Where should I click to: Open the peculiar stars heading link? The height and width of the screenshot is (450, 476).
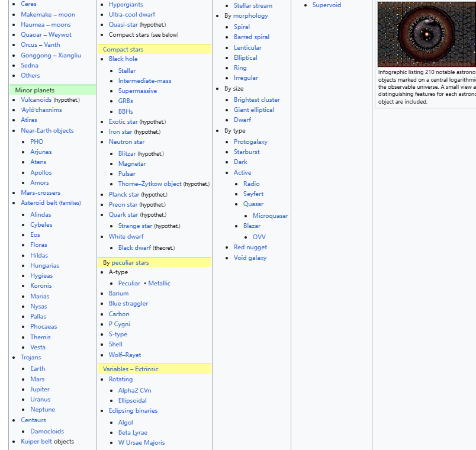click(x=130, y=262)
